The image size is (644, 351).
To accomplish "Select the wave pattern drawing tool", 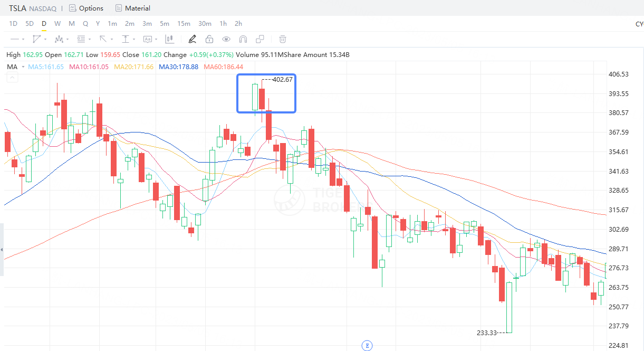I will (x=59, y=39).
